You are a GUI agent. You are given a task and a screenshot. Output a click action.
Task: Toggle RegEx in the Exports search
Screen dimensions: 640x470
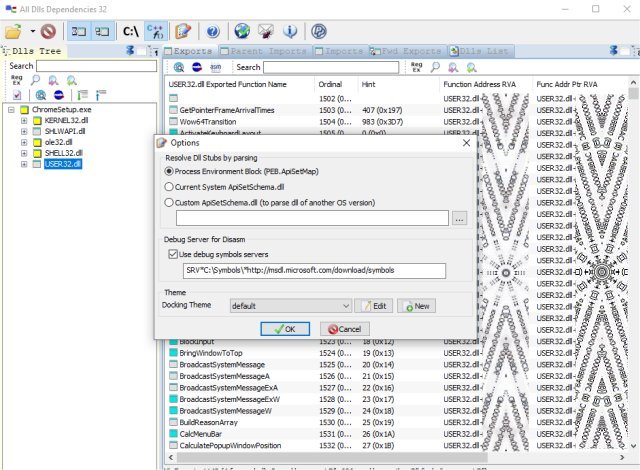(x=416, y=67)
